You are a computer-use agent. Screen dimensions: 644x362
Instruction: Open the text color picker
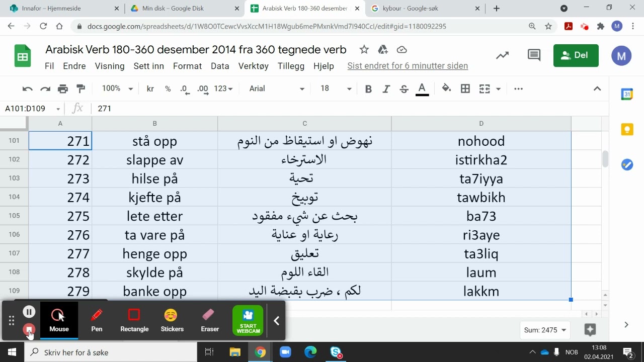coord(422,89)
